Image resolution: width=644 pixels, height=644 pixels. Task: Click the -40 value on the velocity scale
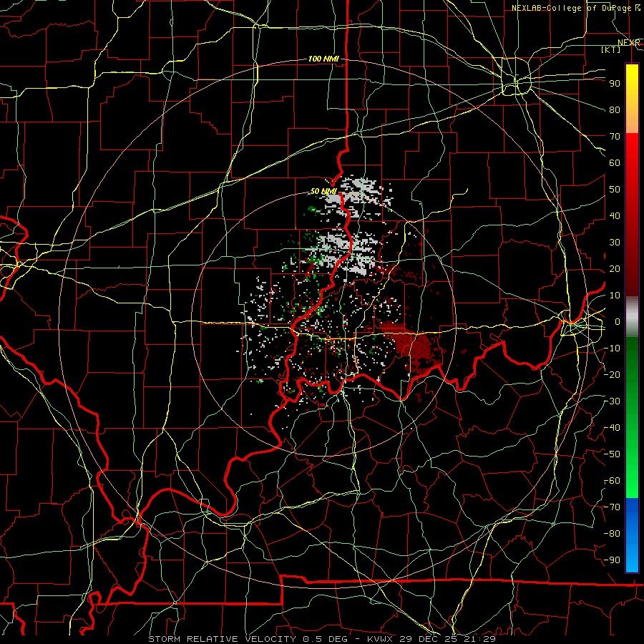612,428
